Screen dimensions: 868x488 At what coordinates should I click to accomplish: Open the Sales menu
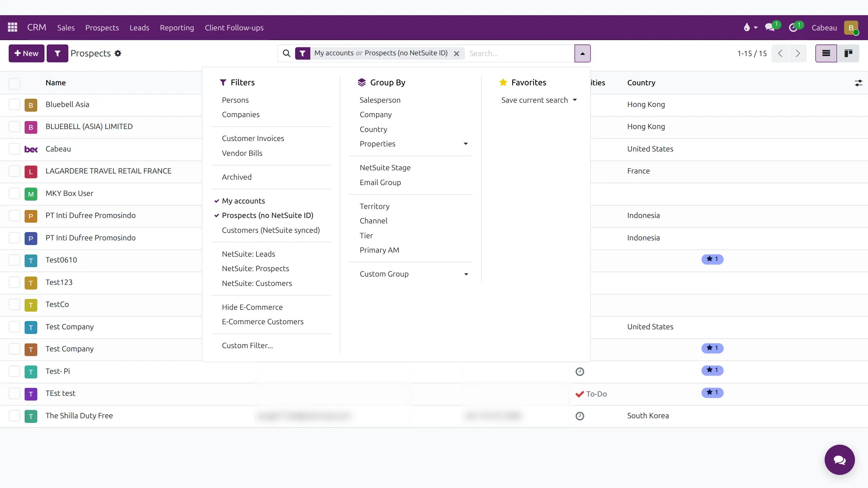pos(66,27)
